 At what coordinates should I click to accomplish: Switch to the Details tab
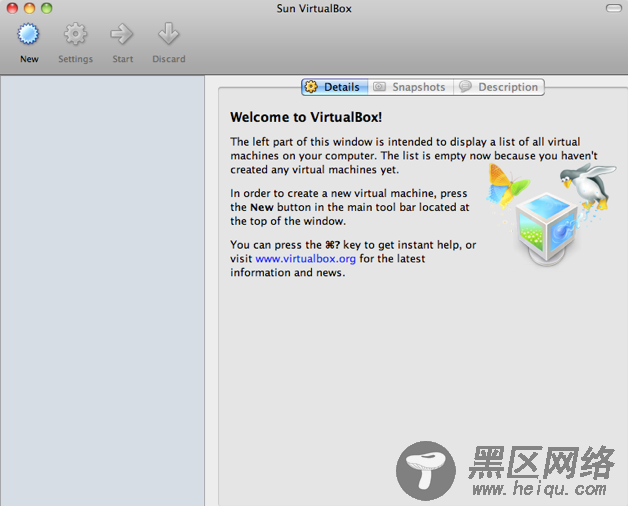tap(334, 87)
